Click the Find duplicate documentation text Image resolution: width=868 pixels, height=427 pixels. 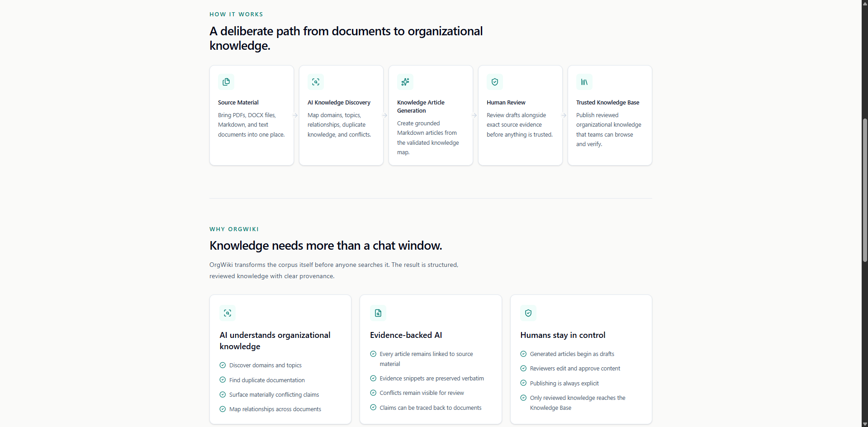click(267, 380)
